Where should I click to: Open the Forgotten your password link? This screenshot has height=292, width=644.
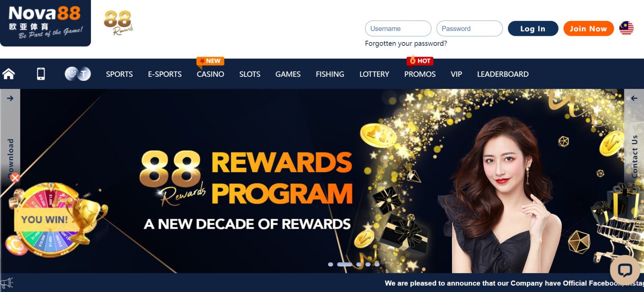[406, 43]
